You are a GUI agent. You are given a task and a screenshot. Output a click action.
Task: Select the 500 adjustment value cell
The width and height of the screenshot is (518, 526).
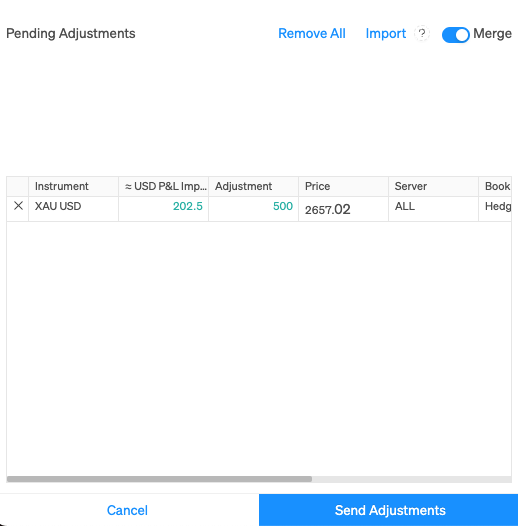(x=253, y=209)
